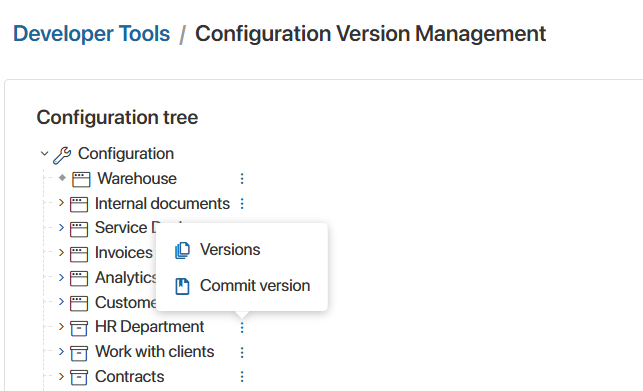Open the three-dot menu for Work with clients
This screenshot has width=643, height=391.
(242, 352)
